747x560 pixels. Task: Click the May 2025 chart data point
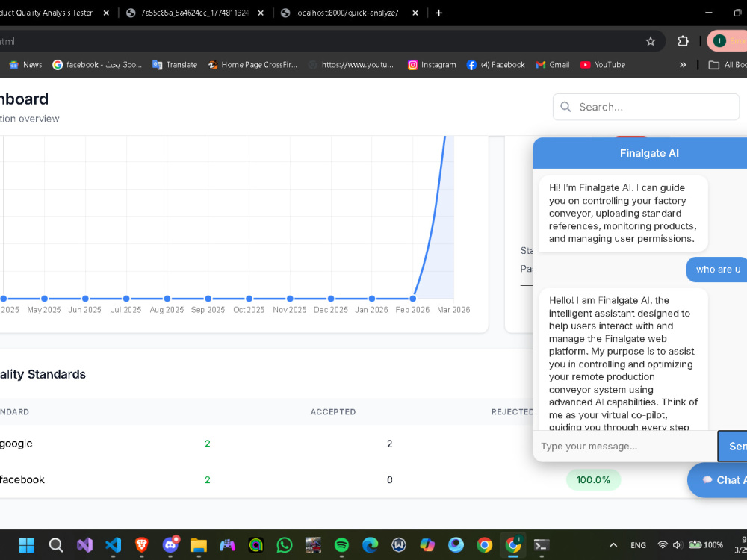coord(44,299)
